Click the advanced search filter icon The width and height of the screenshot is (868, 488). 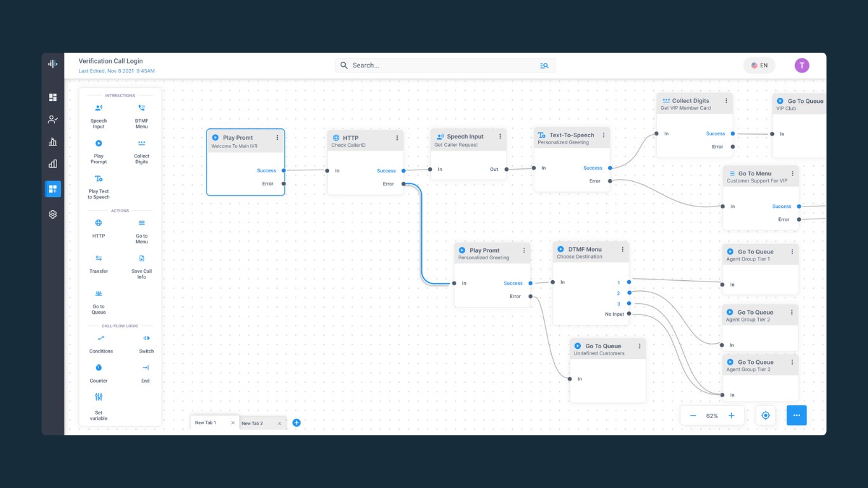[x=544, y=65]
